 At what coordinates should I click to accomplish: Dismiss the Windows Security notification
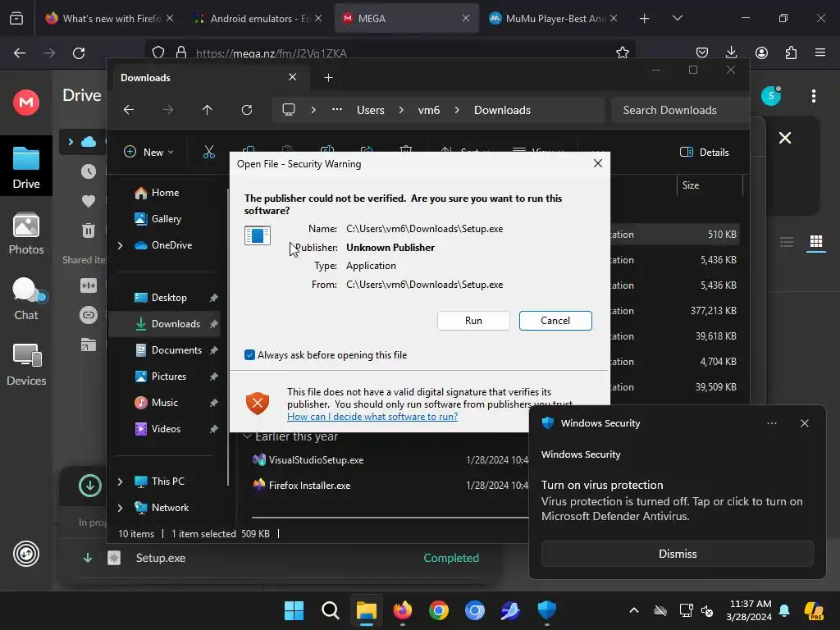tap(677, 554)
